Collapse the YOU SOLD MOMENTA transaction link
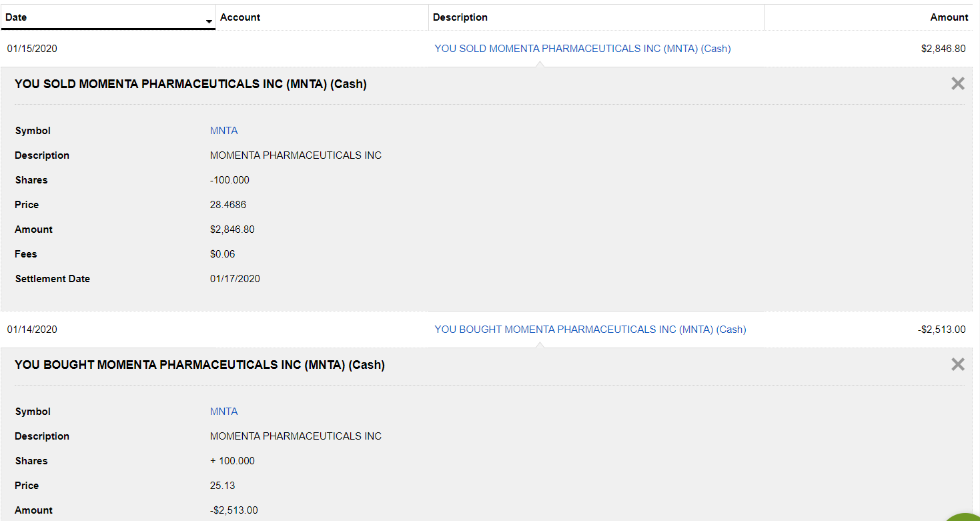 582,49
